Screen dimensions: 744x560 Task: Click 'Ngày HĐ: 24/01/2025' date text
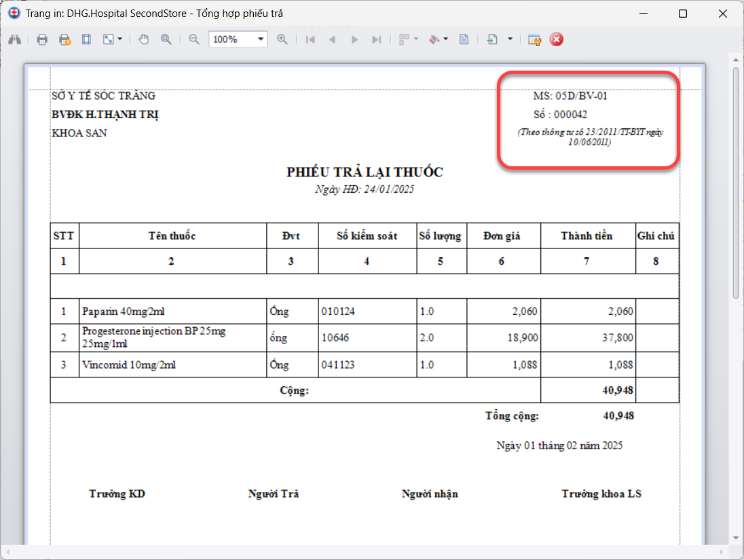365,189
